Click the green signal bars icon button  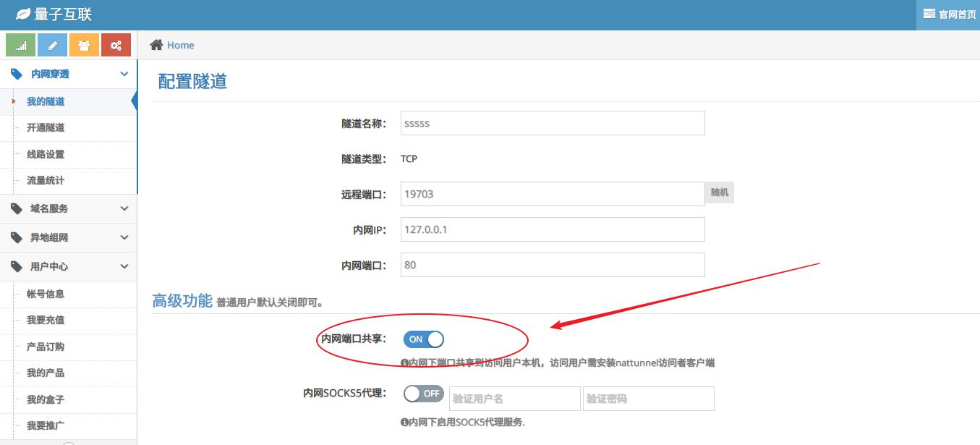coord(21,45)
